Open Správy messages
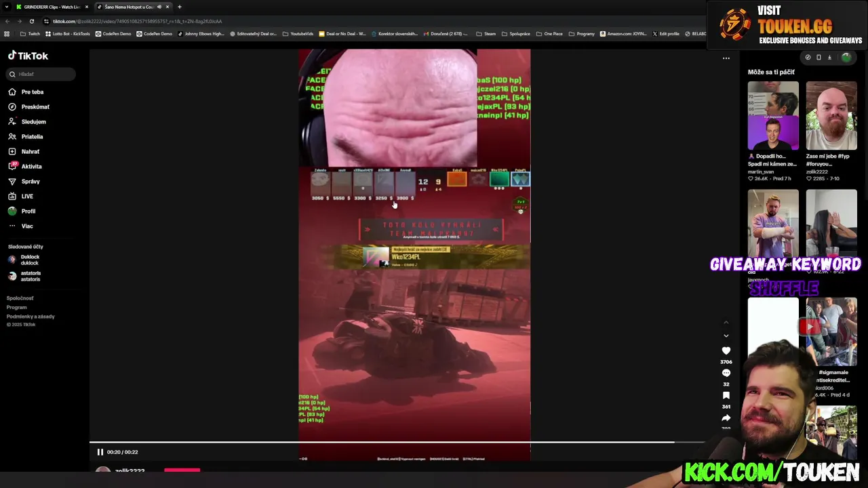Image resolution: width=868 pixels, height=488 pixels. pyautogui.click(x=24, y=181)
